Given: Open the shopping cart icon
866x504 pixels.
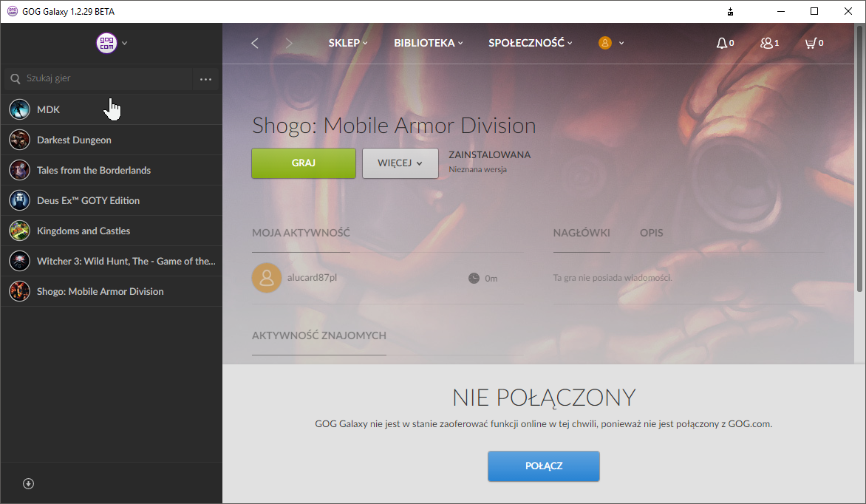Looking at the screenshot, I should pos(811,43).
